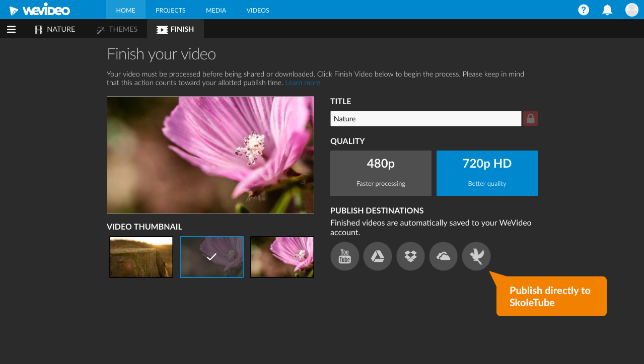Select OneDrive publish destination
The height and width of the screenshot is (364, 644).
pyautogui.click(x=443, y=256)
